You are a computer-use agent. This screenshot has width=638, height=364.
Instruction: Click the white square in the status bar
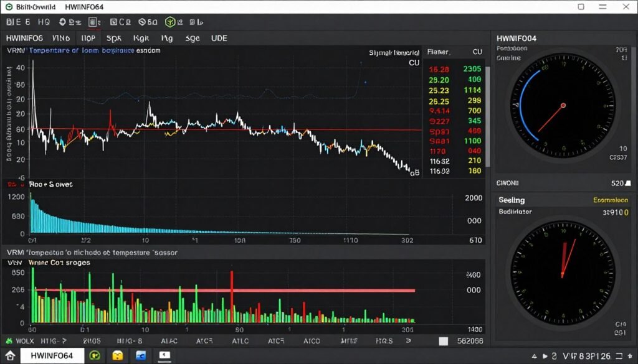click(x=444, y=341)
